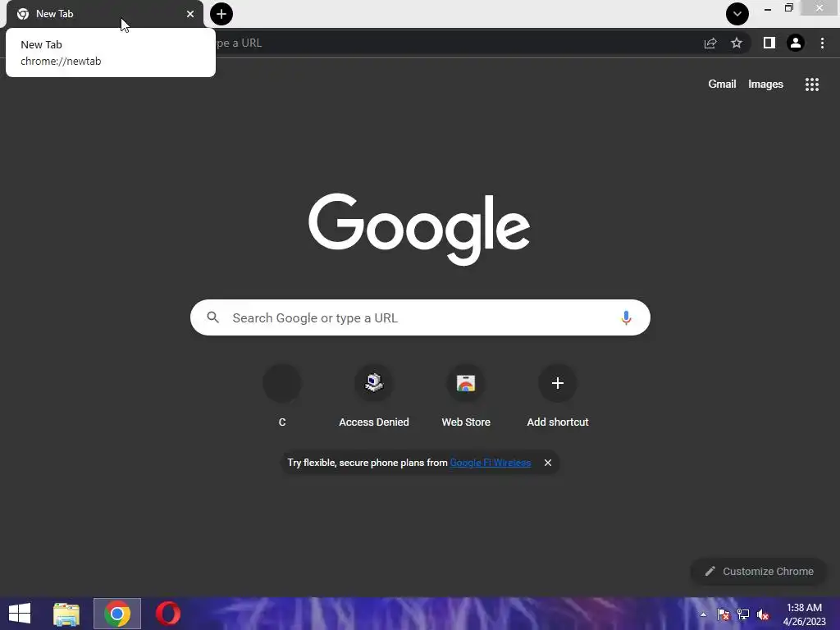Click the share this page icon
840x630 pixels.
coord(710,43)
